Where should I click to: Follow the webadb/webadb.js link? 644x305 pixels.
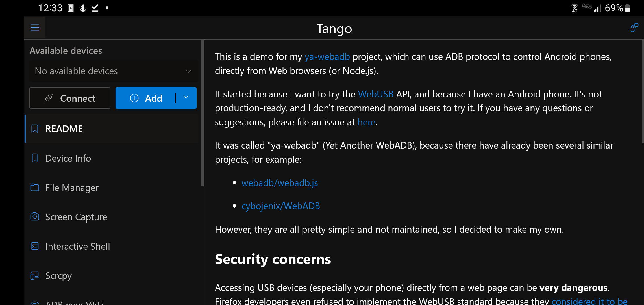[x=279, y=183]
